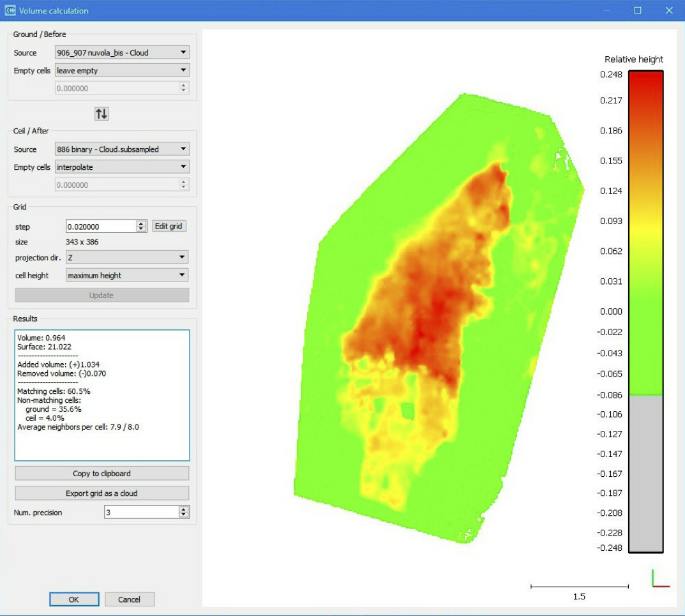Click the XY axis trihedron indicator
Screen dimensions: 685x616
pos(661,578)
